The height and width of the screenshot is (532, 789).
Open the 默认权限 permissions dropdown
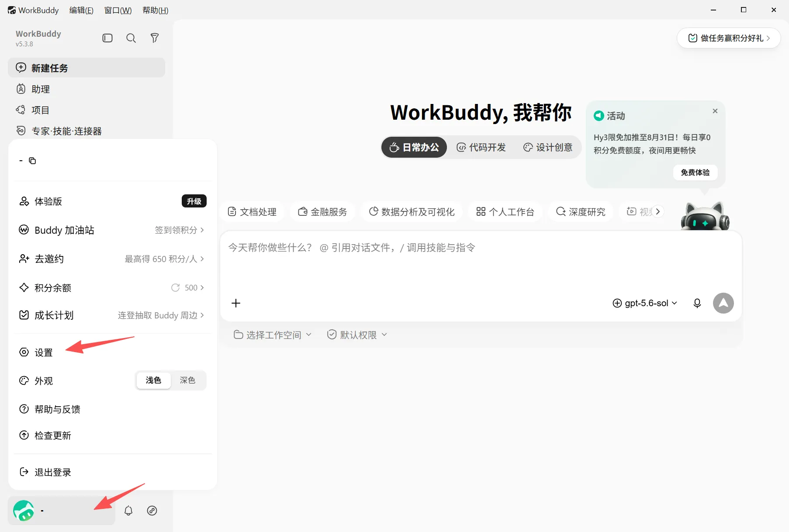tap(357, 335)
